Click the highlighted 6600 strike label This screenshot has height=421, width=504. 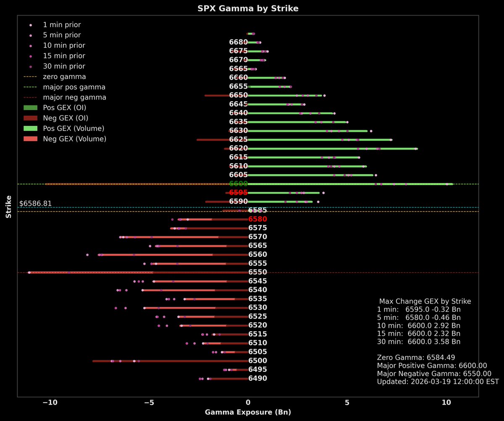[239, 183]
